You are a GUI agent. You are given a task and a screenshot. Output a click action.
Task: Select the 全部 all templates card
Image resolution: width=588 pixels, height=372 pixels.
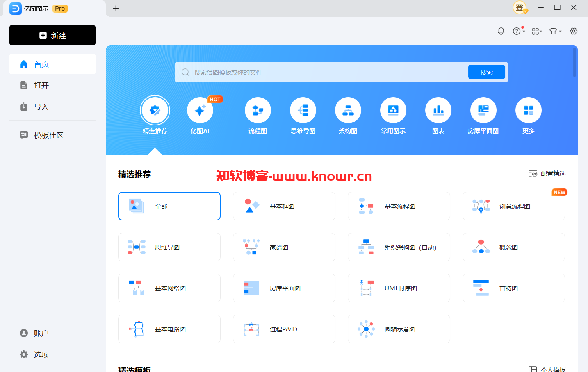click(169, 206)
